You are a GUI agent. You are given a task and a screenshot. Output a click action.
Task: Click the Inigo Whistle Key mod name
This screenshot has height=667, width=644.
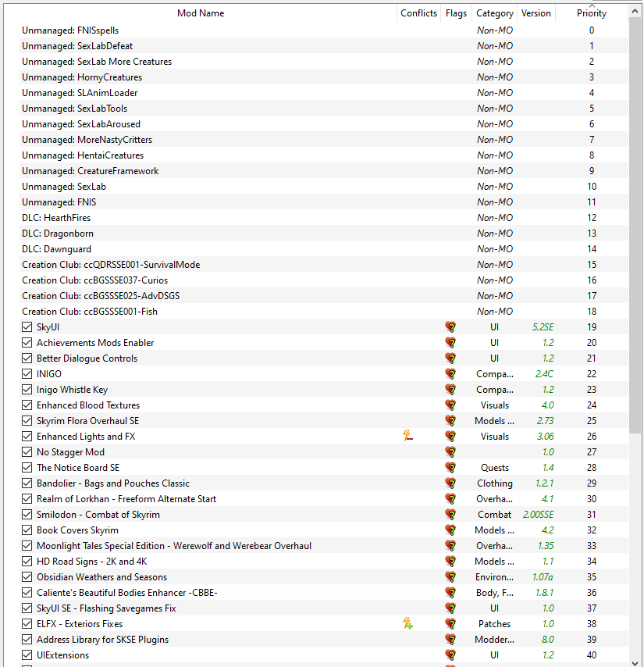coord(73,390)
